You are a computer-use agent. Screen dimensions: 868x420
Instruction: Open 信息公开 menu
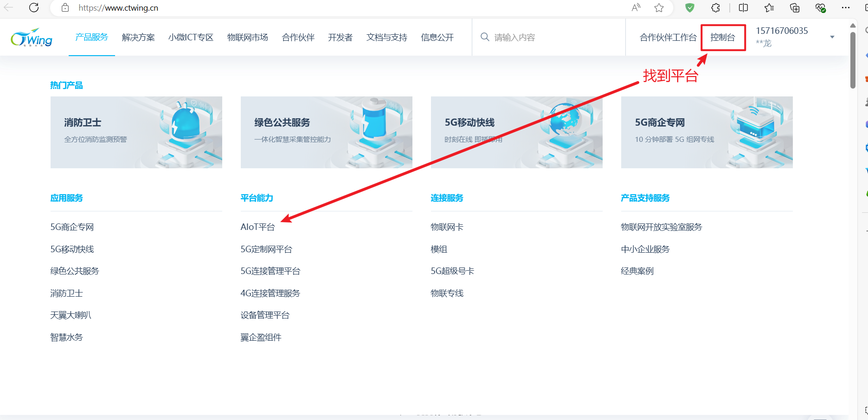pos(437,37)
